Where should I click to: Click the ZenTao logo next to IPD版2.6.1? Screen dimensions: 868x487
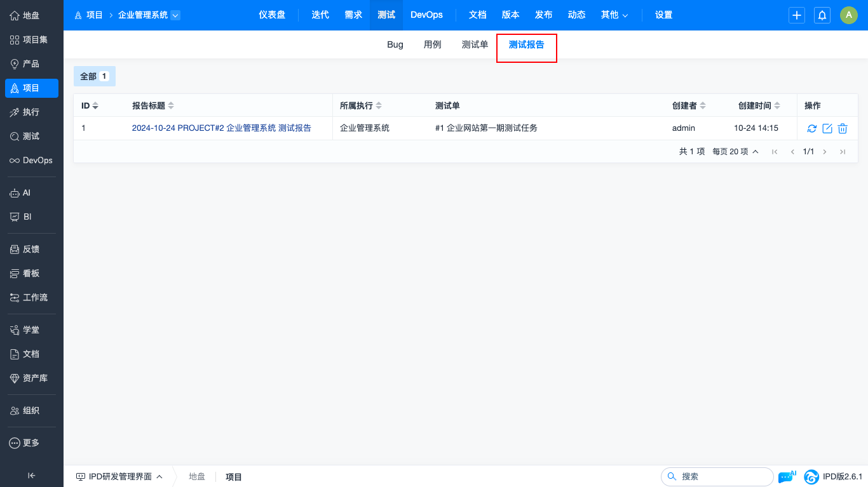[811, 477]
